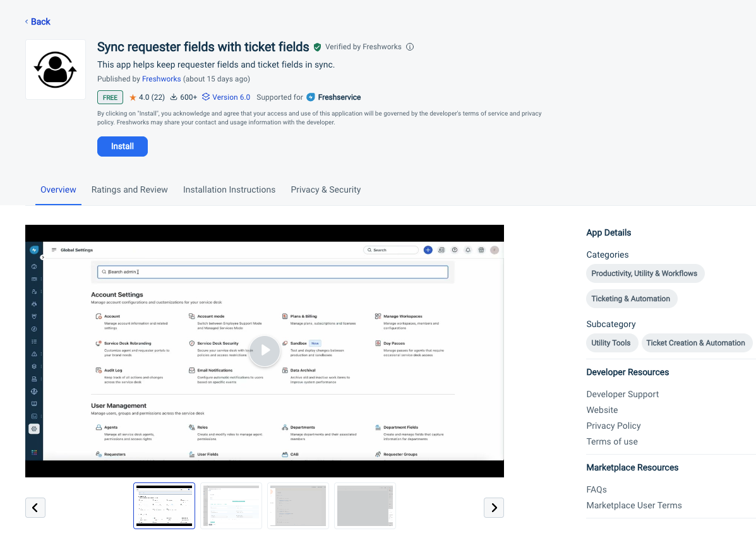Click the Agents icon in video
The height and width of the screenshot is (538, 756).
(99, 427)
